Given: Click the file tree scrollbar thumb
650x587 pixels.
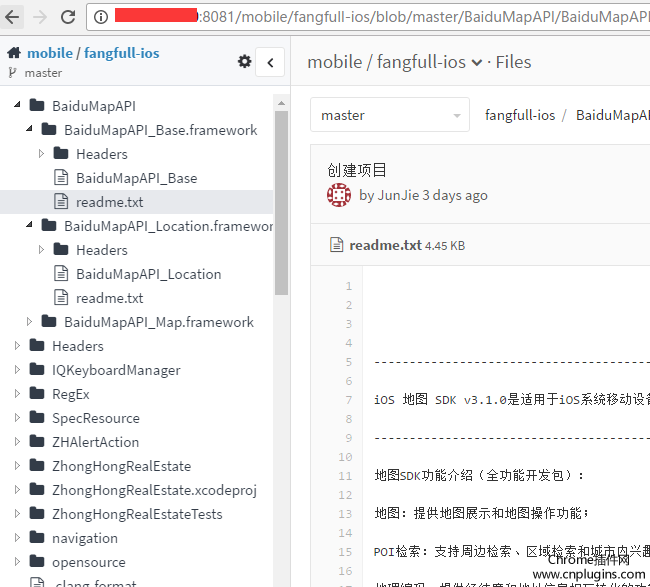Looking at the screenshot, I should pyautogui.click(x=281, y=203).
